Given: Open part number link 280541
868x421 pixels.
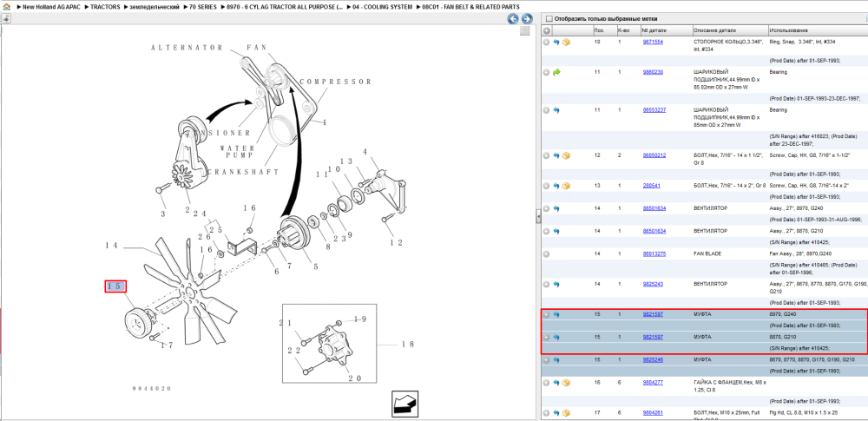Looking at the screenshot, I should pos(651,186).
